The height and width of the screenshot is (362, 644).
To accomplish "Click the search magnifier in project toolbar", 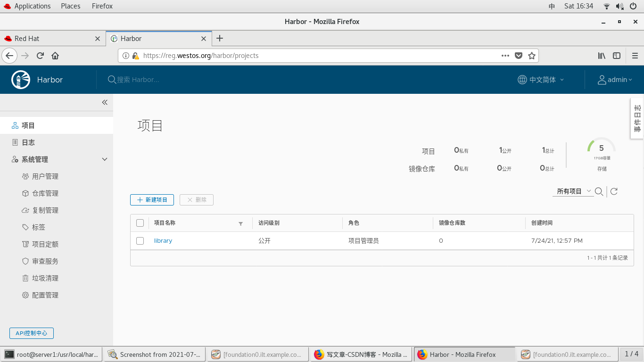I will pos(599,191).
